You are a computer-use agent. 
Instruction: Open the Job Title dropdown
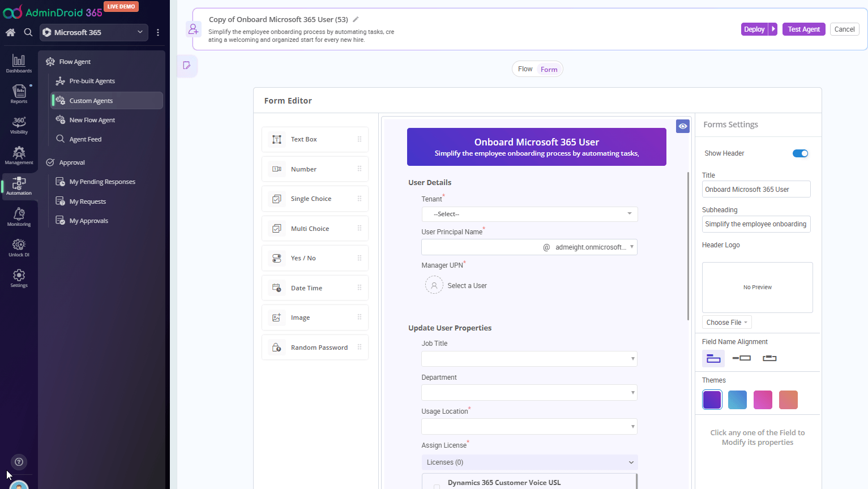point(529,359)
